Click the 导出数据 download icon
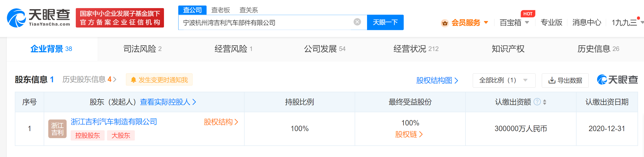This screenshot has width=644, height=157. [551, 80]
